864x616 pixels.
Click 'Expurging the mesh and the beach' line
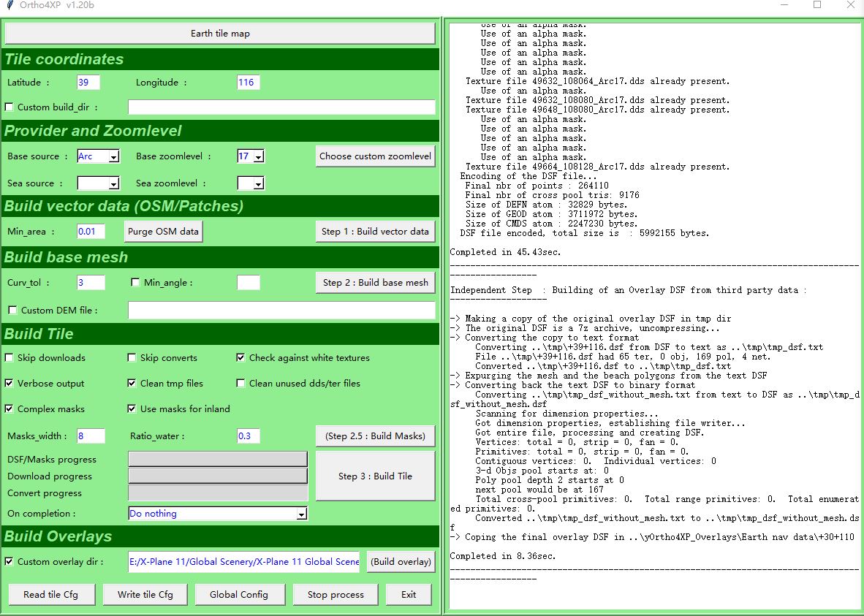pos(609,376)
